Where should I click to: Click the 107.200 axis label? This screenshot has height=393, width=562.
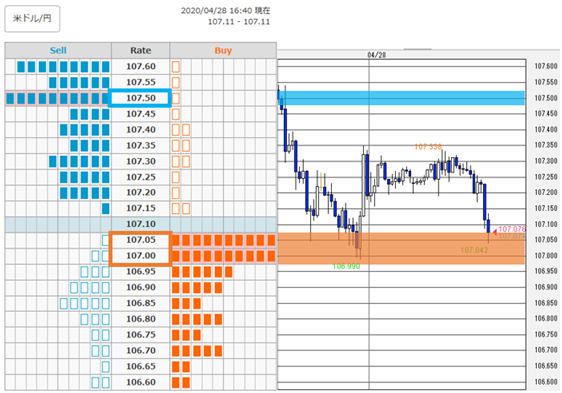point(546,193)
